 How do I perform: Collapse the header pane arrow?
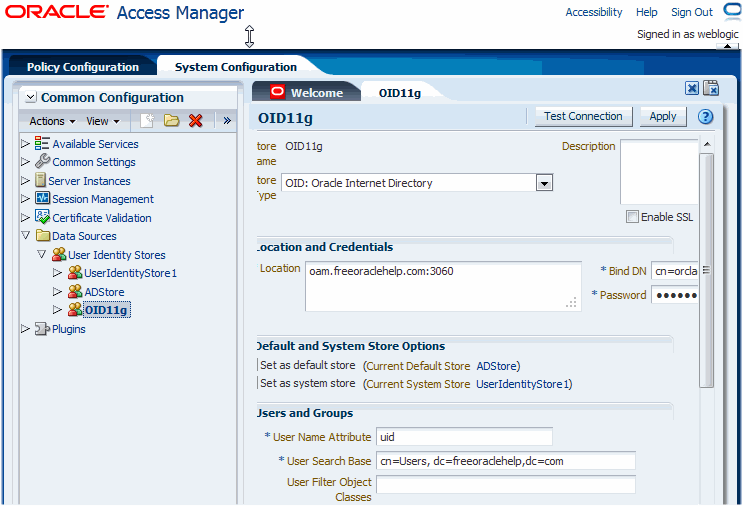[727, 46]
